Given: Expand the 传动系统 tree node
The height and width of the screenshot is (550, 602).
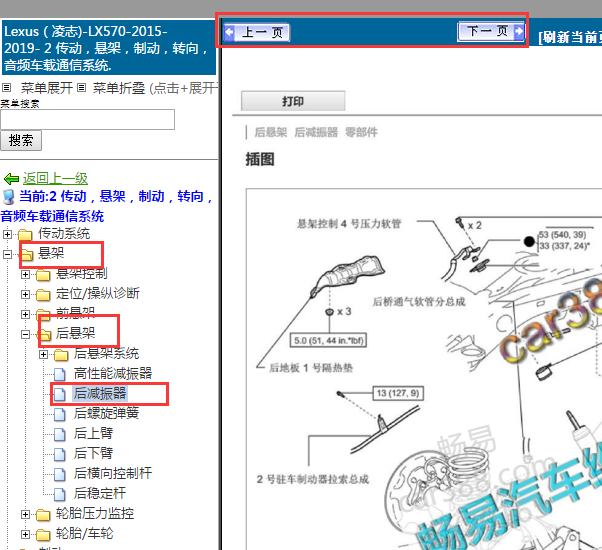Looking at the screenshot, I should pos(7,234).
